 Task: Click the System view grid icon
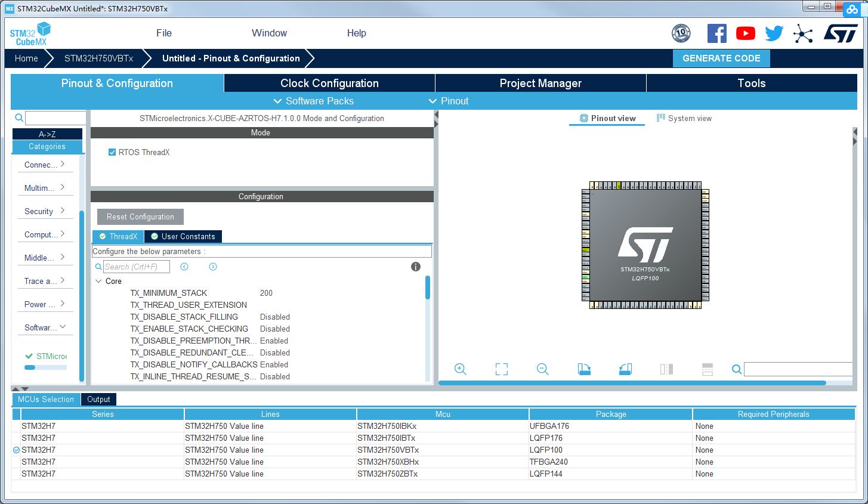point(661,118)
